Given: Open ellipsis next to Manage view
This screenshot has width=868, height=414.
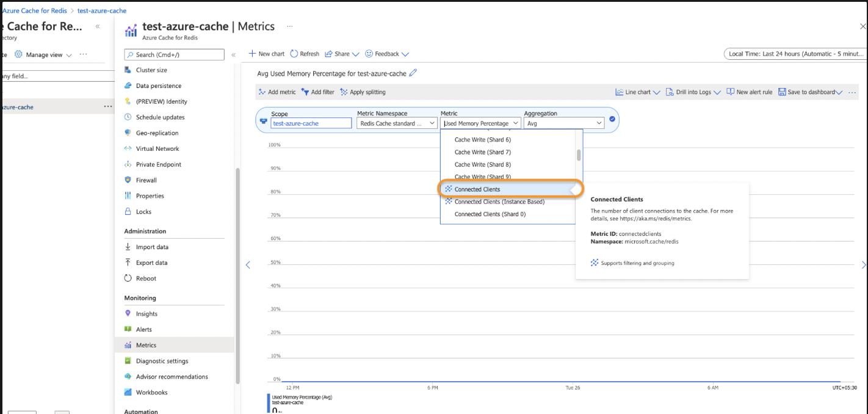Looking at the screenshot, I should (x=84, y=54).
